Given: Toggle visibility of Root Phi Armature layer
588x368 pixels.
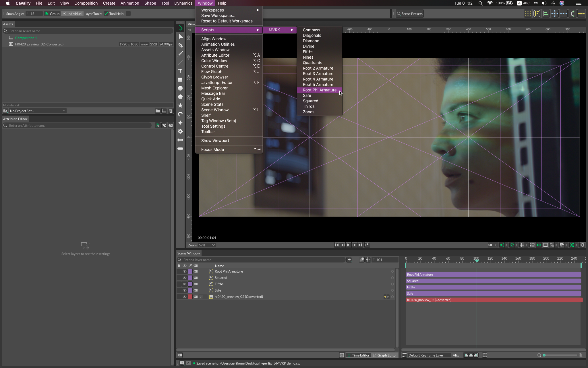Looking at the screenshot, I should tap(185, 271).
